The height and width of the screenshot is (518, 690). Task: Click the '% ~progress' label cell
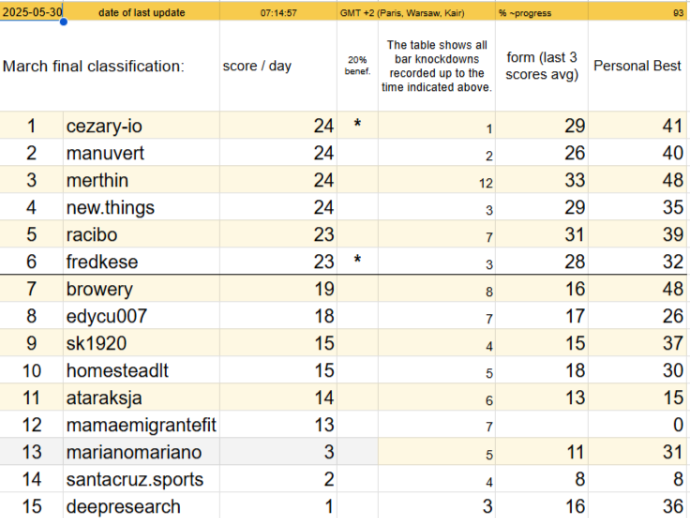[x=542, y=12]
